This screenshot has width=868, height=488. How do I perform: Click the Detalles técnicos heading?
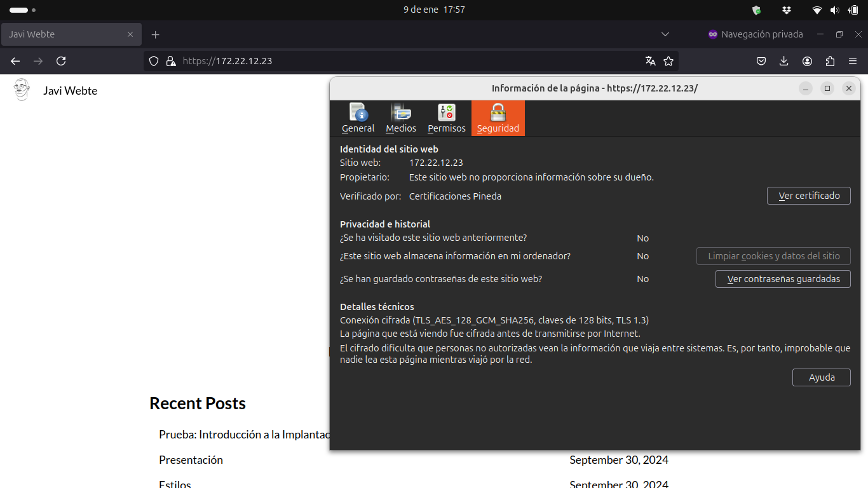(377, 307)
